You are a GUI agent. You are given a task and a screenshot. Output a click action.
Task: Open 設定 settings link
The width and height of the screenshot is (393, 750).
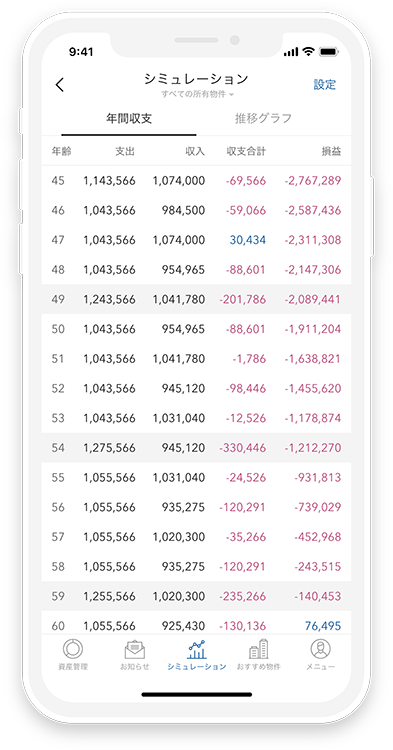pos(325,85)
